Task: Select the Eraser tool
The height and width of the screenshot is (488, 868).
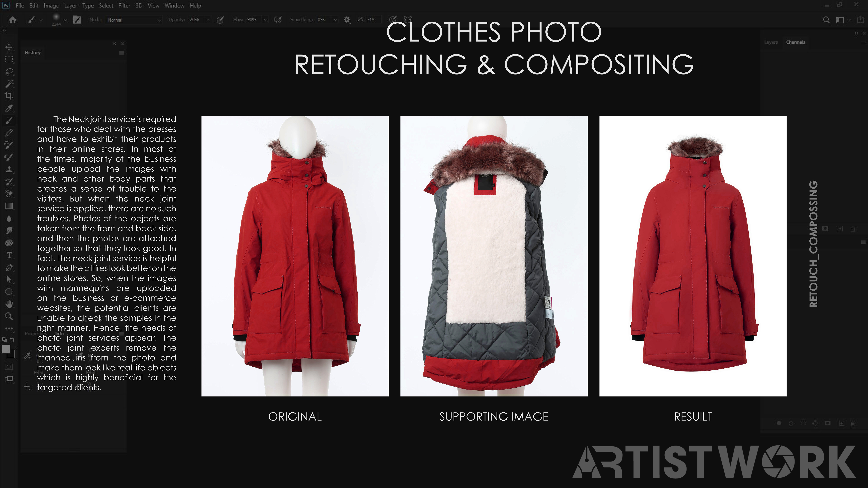Action: pos(9,194)
